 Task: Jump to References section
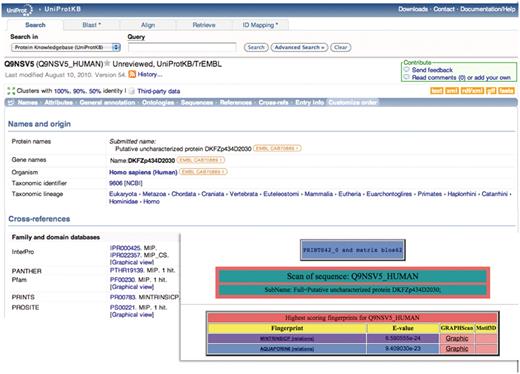coord(236,102)
